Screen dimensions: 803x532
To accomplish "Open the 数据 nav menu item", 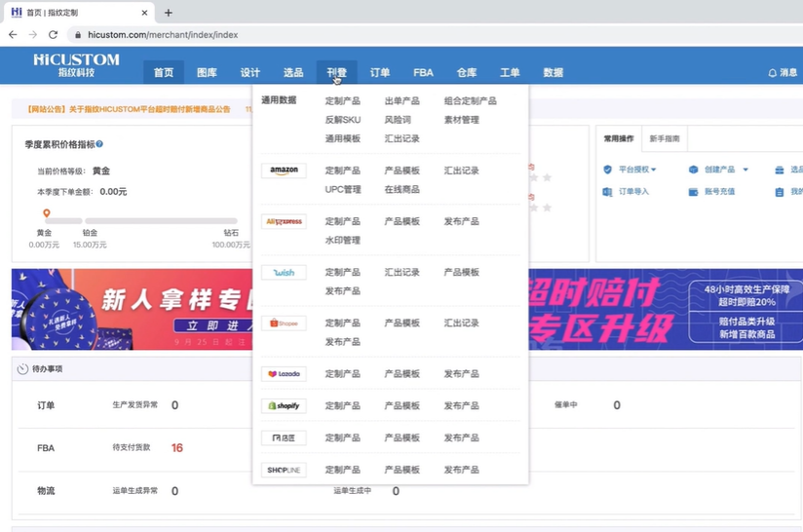I will tap(554, 73).
